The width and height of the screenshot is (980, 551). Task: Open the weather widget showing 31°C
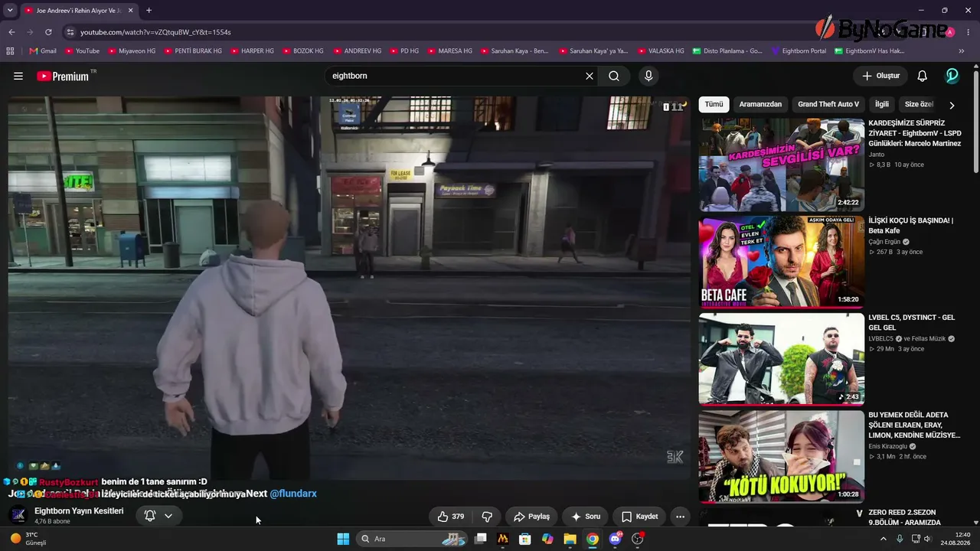29,539
